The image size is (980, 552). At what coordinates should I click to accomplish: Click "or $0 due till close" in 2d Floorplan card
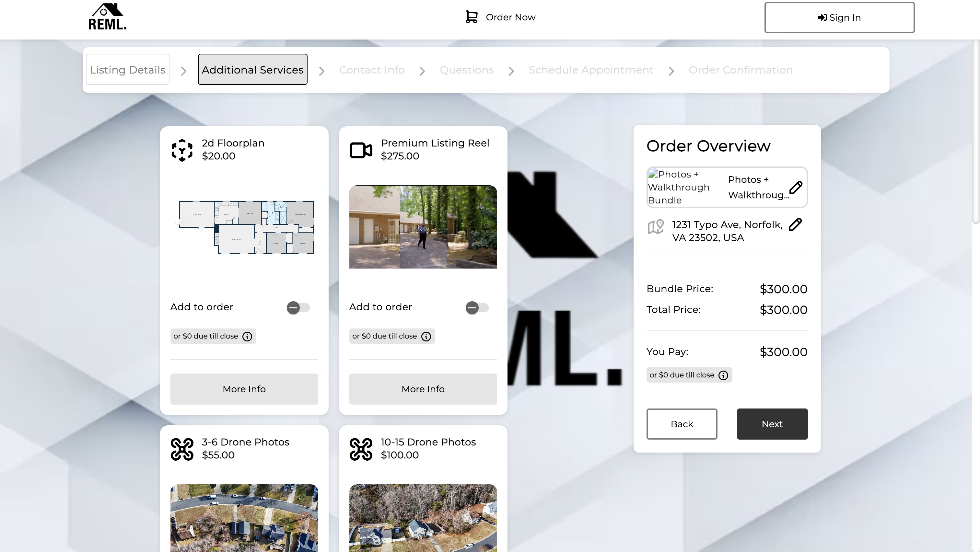206,336
